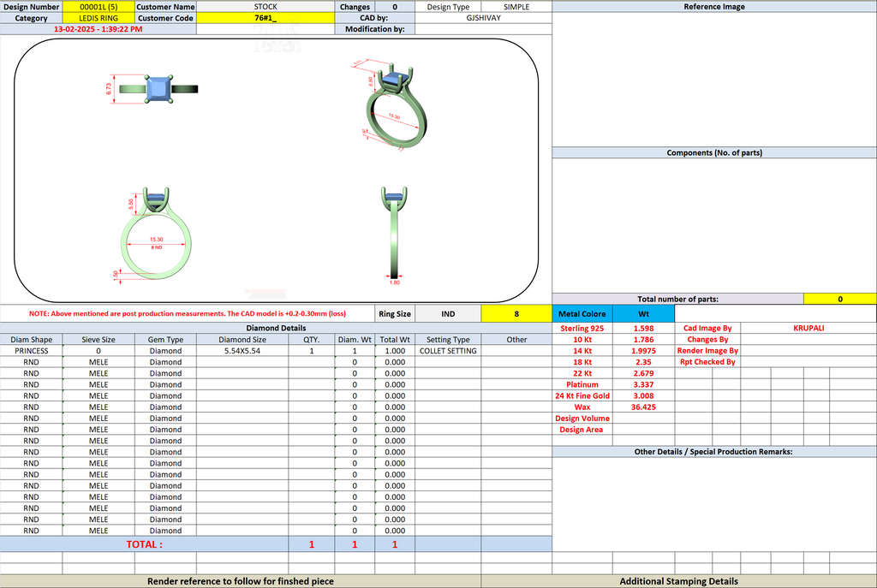Click the yellow Total number of parts value
The image size is (877, 588).
click(840, 299)
